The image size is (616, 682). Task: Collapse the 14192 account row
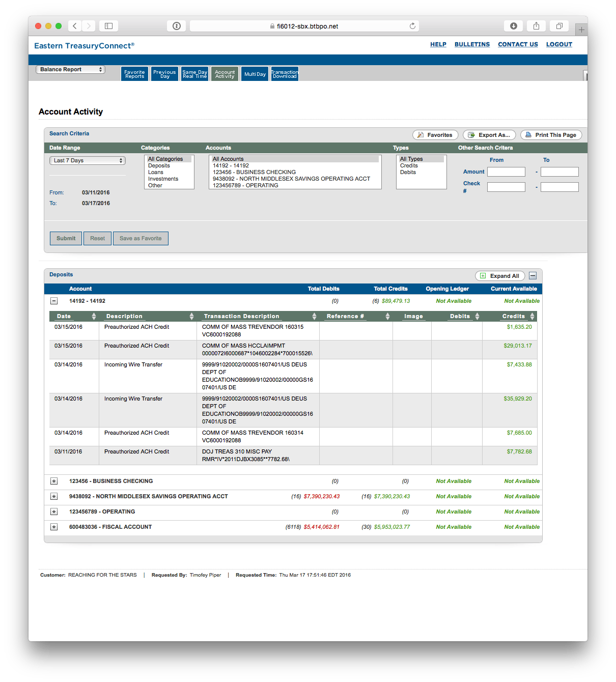54,301
